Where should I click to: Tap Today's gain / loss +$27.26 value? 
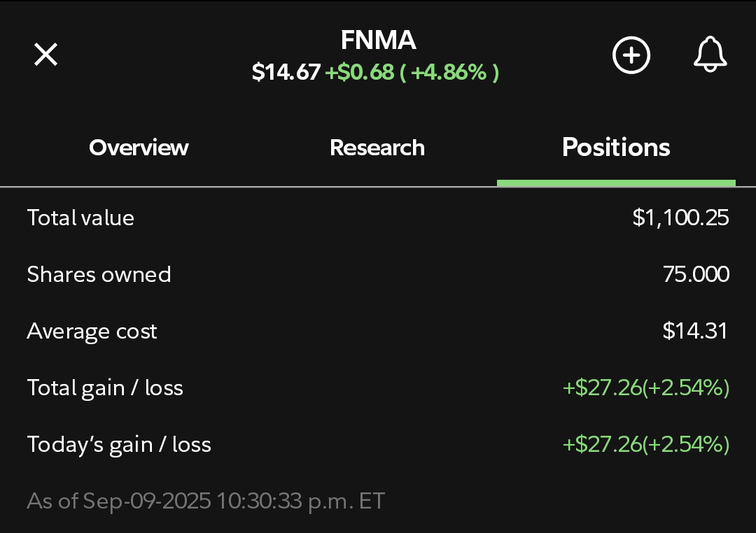click(645, 444)
